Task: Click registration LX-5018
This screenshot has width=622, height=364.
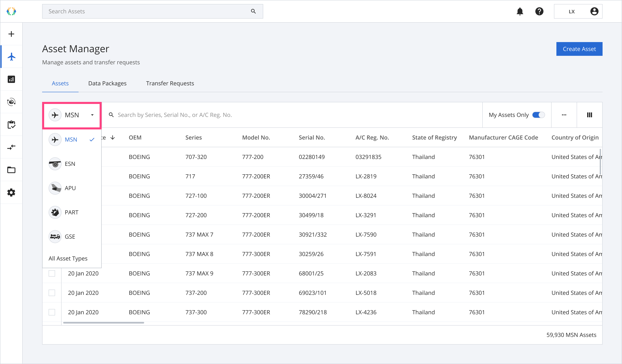Action: tap(366, 293)
